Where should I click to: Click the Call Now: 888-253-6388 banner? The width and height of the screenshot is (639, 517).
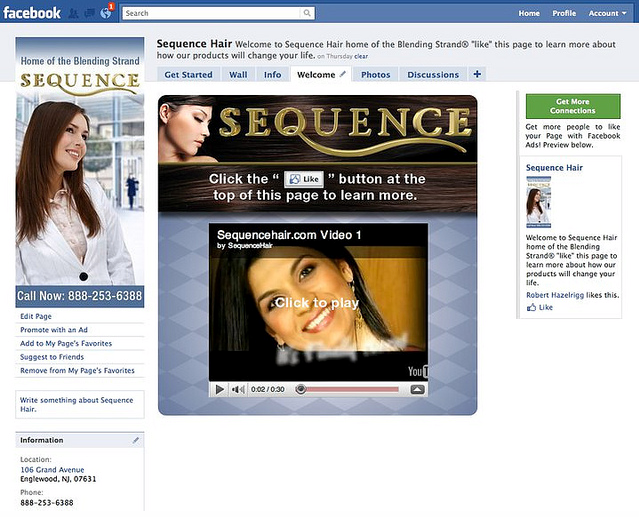point(80,296)
